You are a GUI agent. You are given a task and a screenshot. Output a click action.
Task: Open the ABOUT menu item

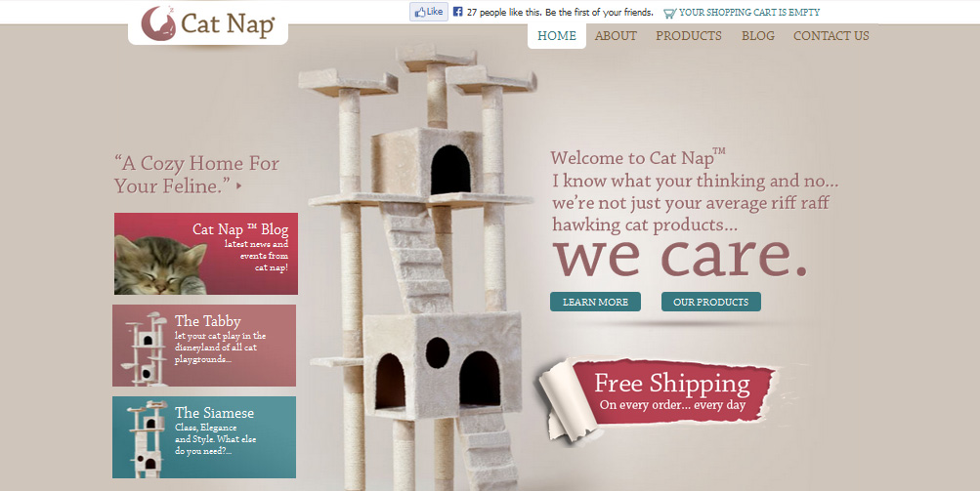[616, 36]
